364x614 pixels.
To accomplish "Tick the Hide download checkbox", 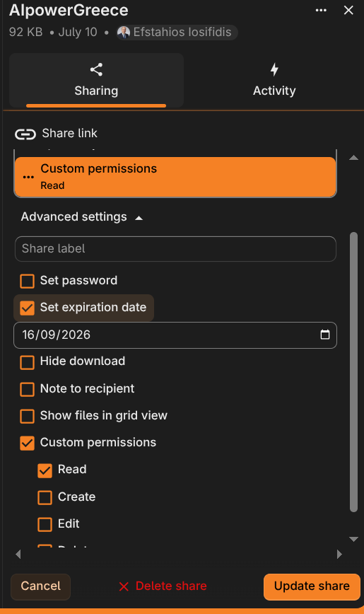I will [x=27, y=362].
